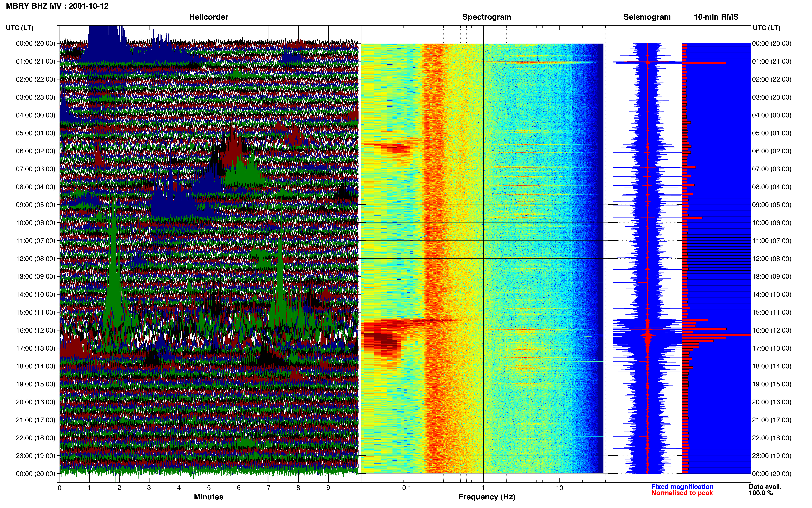Click the 0.1 frequency tick label
The width and height of the screenshot is (812, 508).
click(x=407, y=488)
